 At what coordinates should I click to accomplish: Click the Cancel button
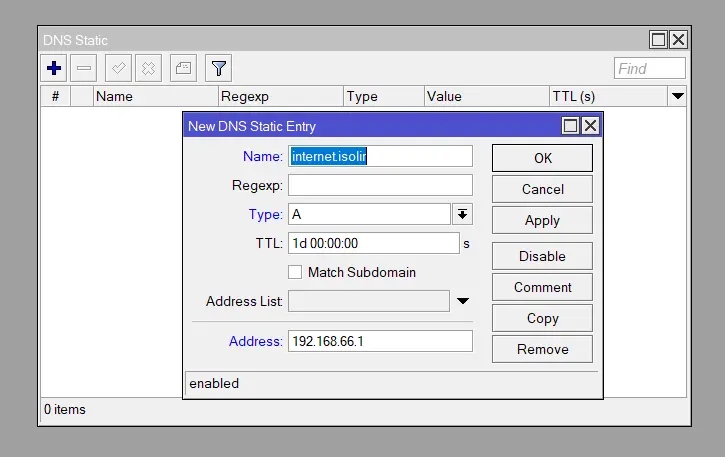click(x=542, y=189)
